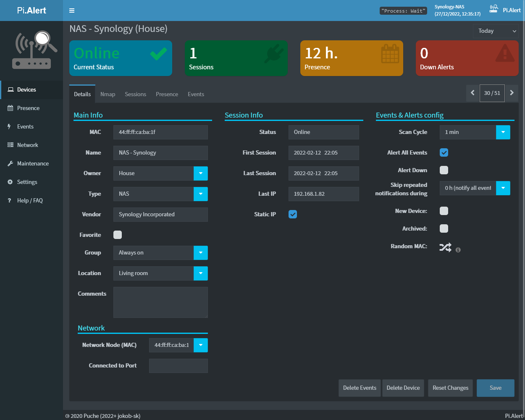
Task: Open the Today period selector
Action: coord(496,31)
